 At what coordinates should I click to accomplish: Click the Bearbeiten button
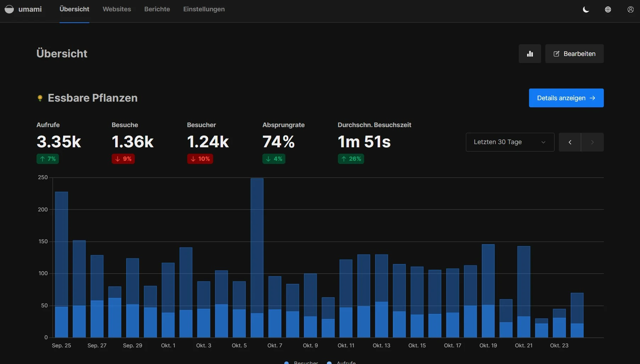pyautogui.click(x=574, y=54)
